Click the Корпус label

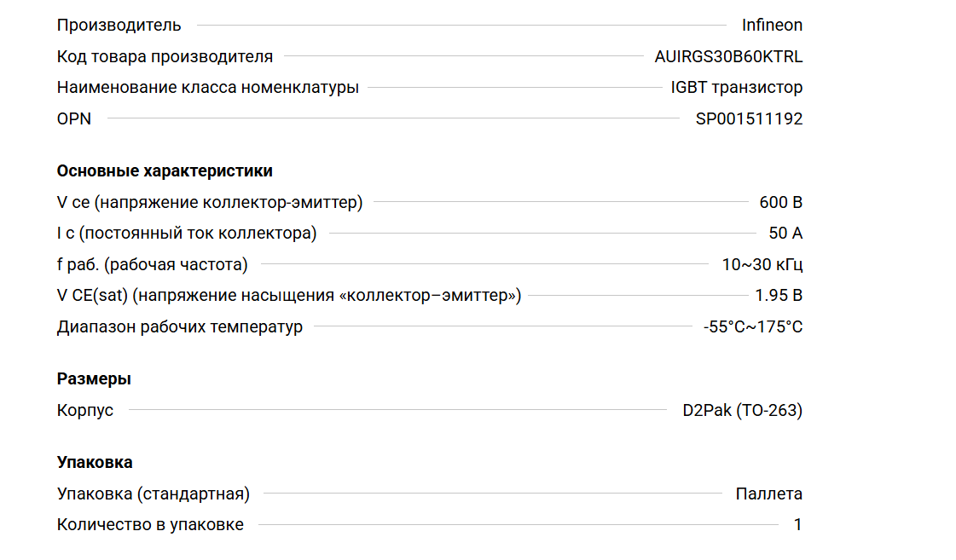[x=84, y=411]
